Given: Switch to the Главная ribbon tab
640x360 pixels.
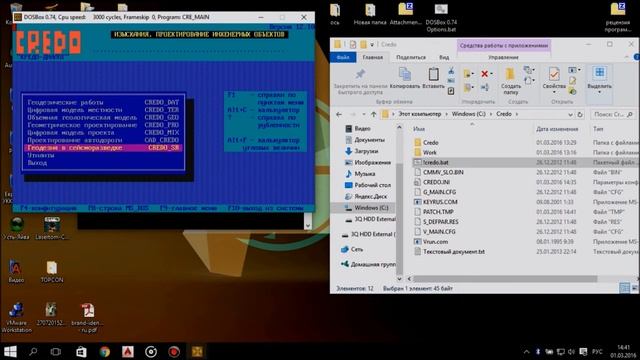Looking at the screenshot, I should 373,58.
